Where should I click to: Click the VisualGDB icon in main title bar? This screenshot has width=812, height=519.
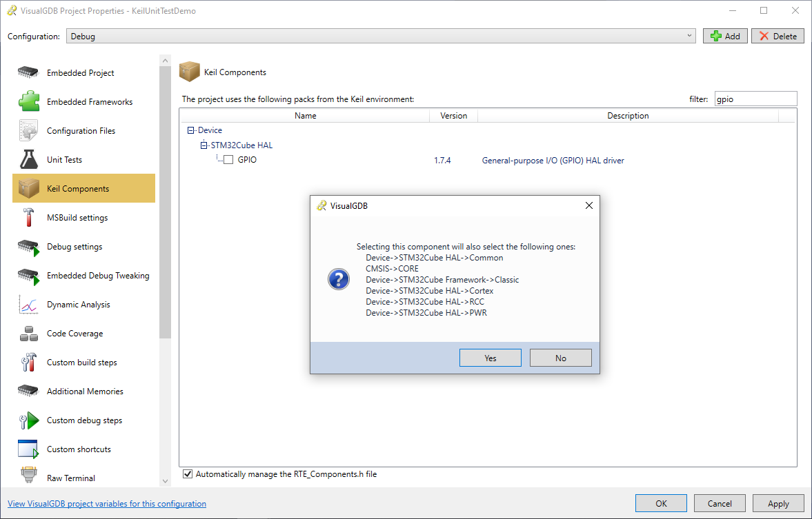tap(12, 10)
